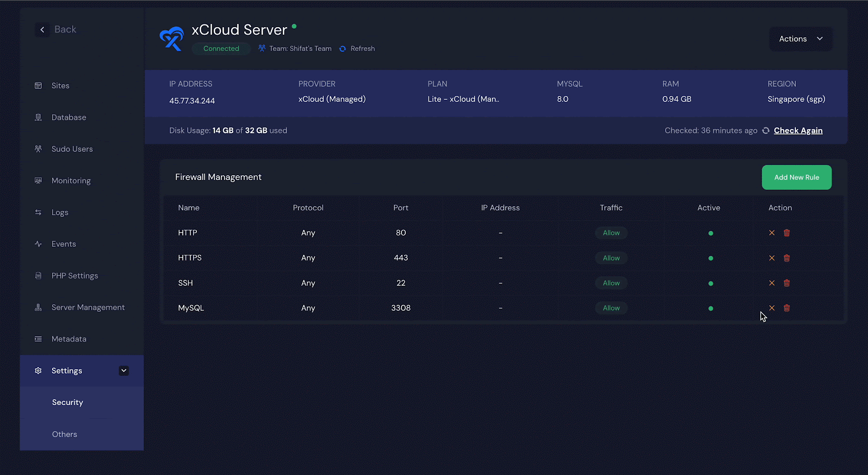Click the Refresh link text

[362, 49]
